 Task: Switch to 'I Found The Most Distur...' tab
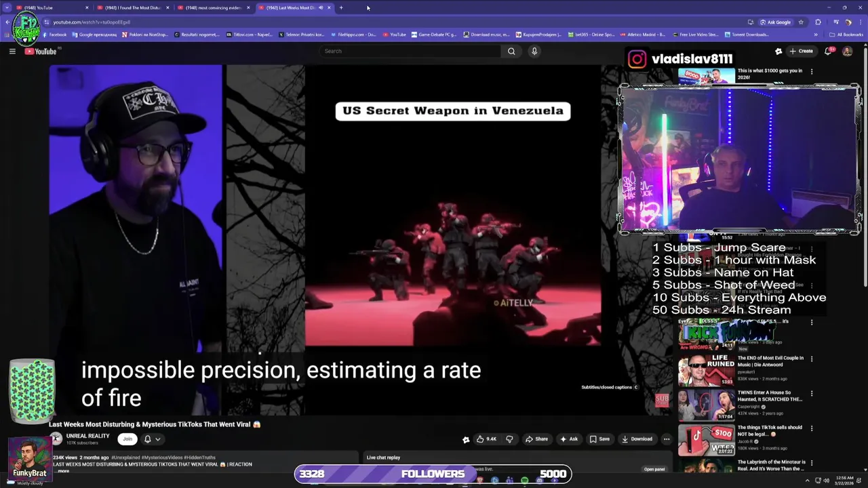click(x=132, y=7)
